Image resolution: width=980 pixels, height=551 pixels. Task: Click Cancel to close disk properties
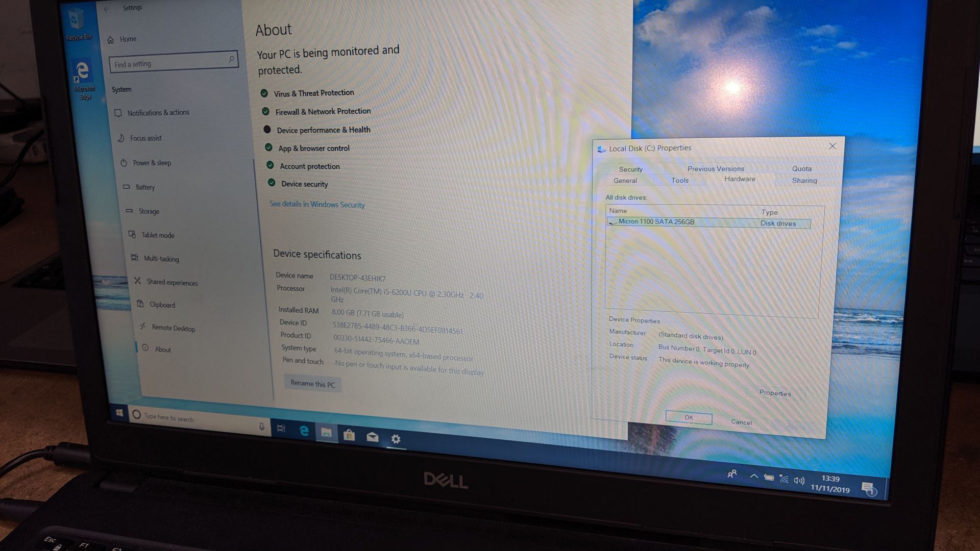[x=741, y=421]
